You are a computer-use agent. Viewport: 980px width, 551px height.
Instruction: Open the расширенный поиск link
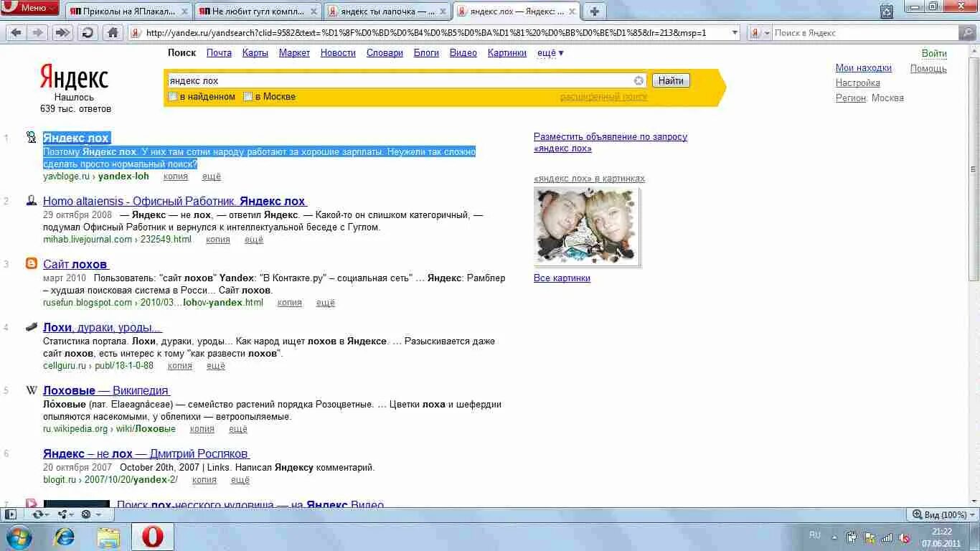point(603,97)
